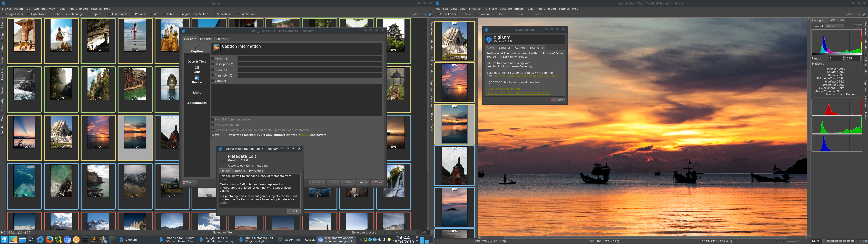Enable the Artist (*) checkbox

[213, 70]
